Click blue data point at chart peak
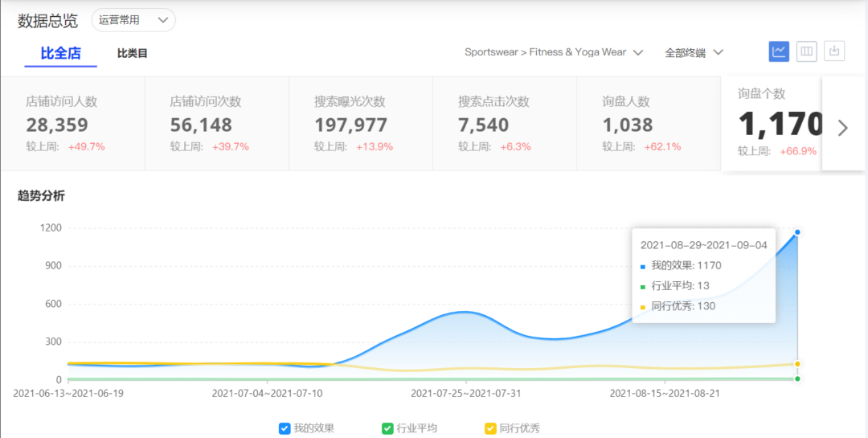Image resolution: width=868 pixels, height=438 pixels. coord(797,232)
